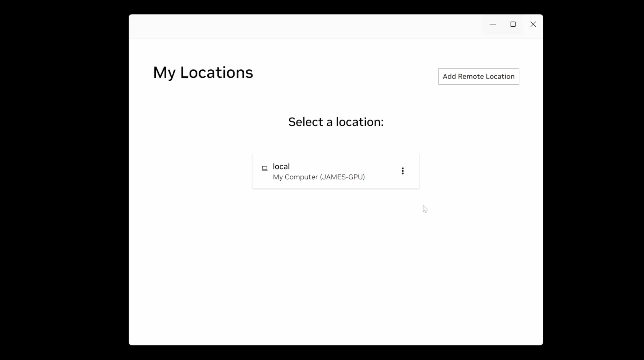Maximize the My Locations window

tap(513, 24)
